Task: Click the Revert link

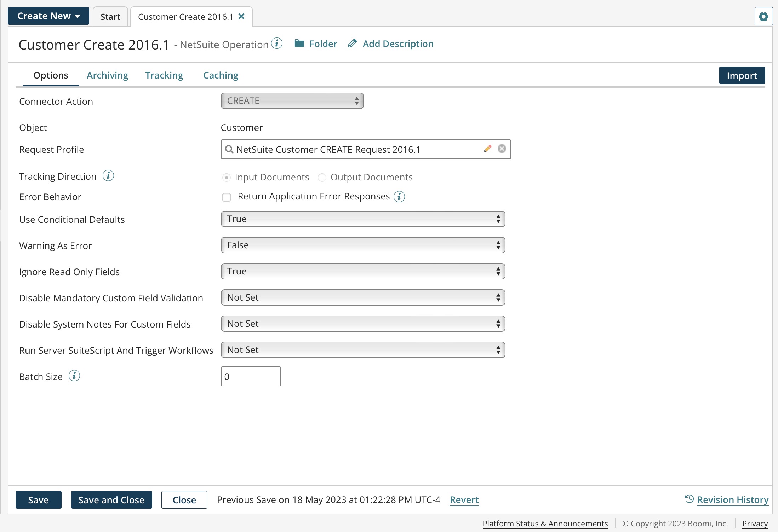Action: 464,500
